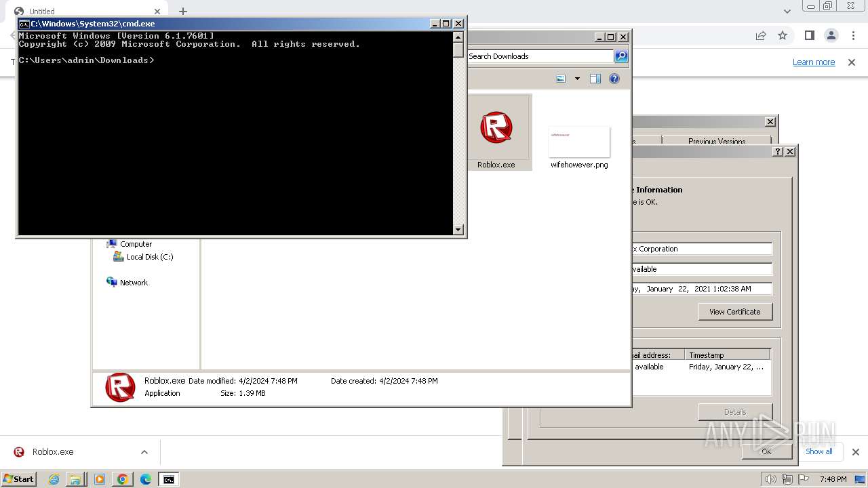Screen dimensions: 868x488
Task: Expand Roblox.exe download options chevron
Action: click(144, 452)
